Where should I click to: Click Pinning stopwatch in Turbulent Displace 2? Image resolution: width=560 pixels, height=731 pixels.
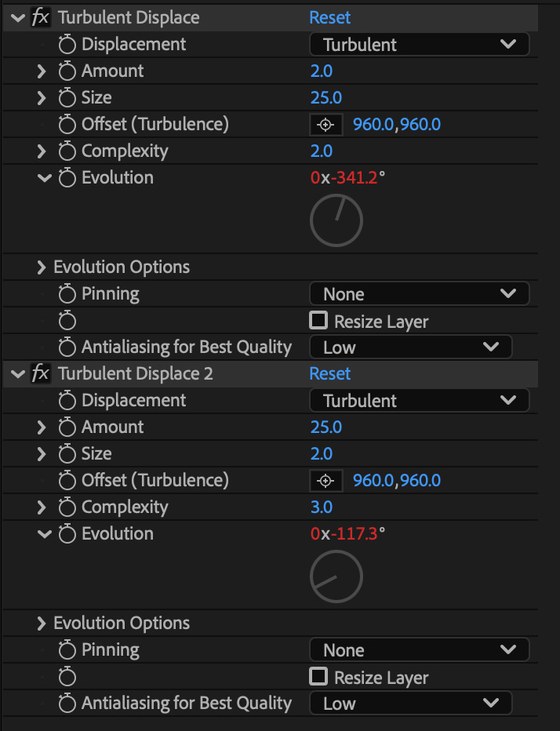coord(67,650)
